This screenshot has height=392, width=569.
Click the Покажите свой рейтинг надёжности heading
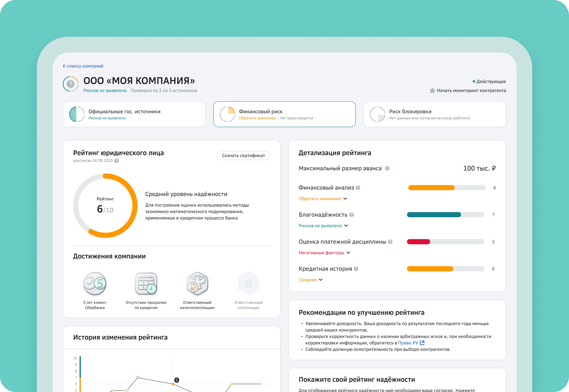pos(357,380)
